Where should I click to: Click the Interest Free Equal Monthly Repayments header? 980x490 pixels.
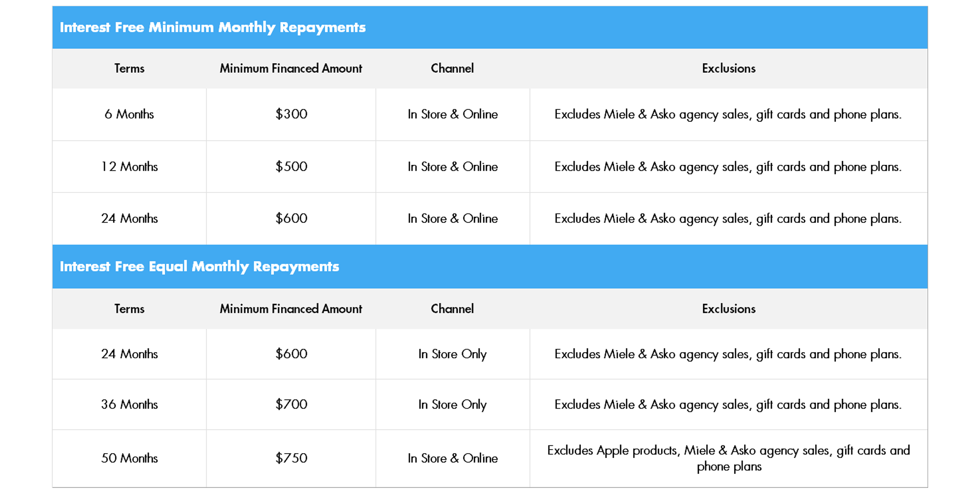(x=199, y=267)
